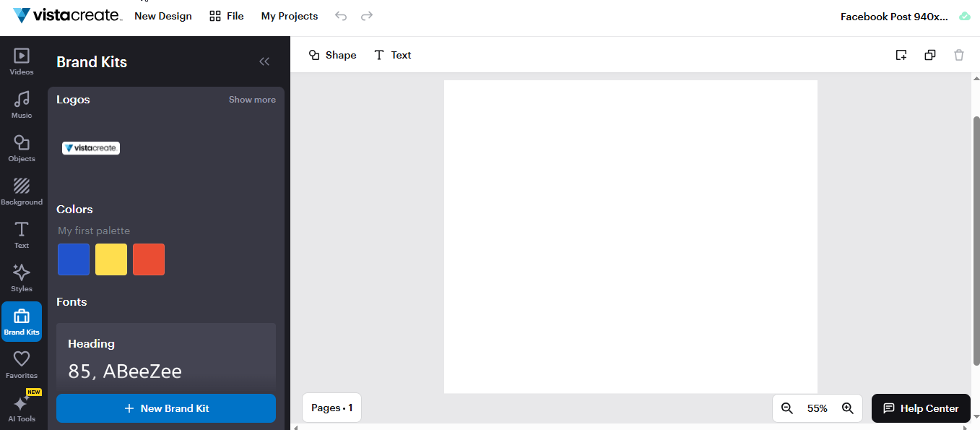Image resolution: width=980 pixels, height=430 pixels.
Task: Open the Favorites heart panel
Action: click(x=22, y=365)
